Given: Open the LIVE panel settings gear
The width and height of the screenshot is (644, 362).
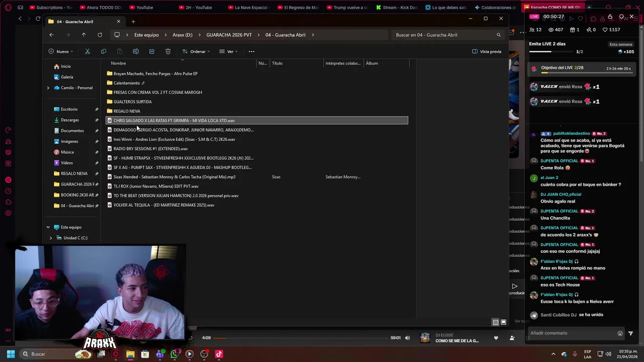Looking at the screenshot, I should click(x=621, y=17).
